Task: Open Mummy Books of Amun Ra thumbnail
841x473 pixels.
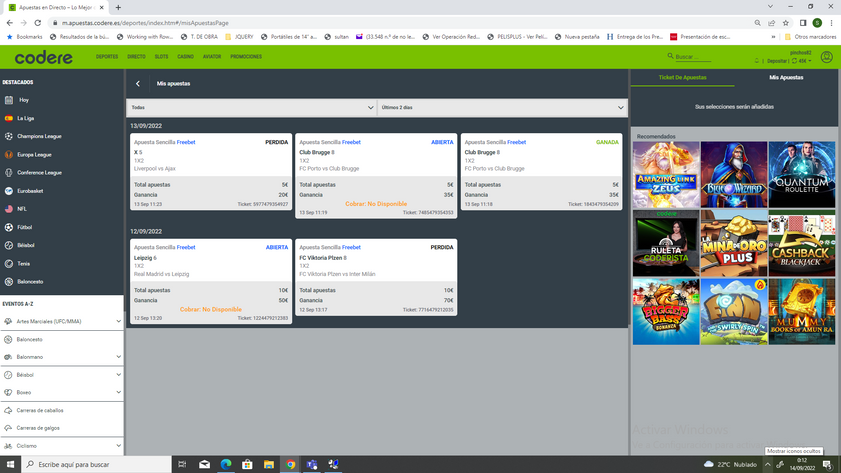Action: (802, 312)
